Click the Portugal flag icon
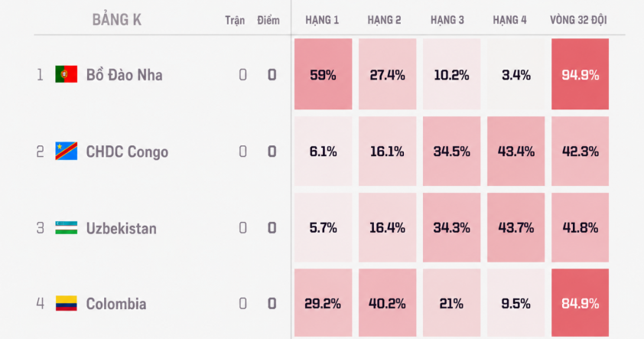Viewport: 644px width, 339px height. (x=66, y=74)
